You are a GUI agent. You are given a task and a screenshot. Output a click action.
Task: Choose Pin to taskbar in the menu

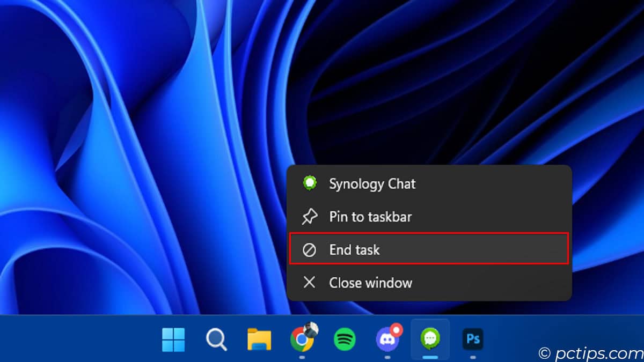coord(370,217)
